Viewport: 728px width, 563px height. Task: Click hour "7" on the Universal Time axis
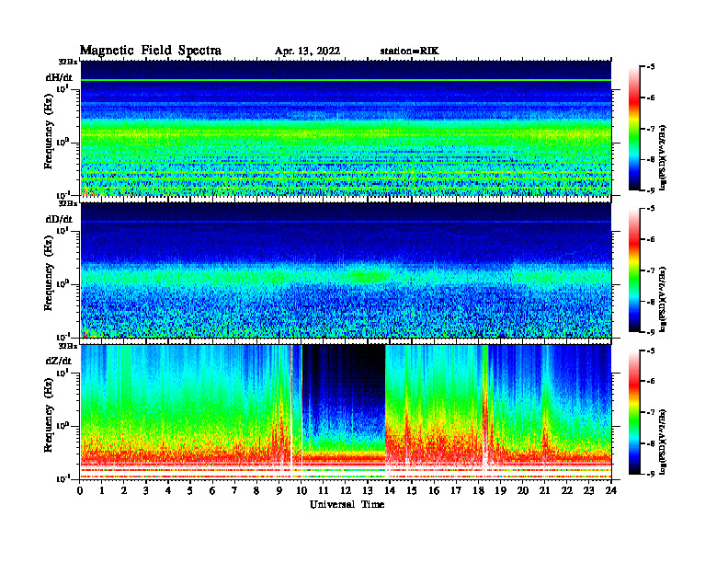234,491
